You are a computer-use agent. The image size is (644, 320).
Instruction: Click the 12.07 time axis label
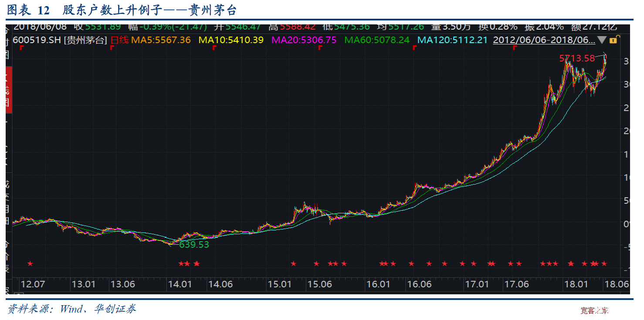pyautogui.click(x=33, y=284)
